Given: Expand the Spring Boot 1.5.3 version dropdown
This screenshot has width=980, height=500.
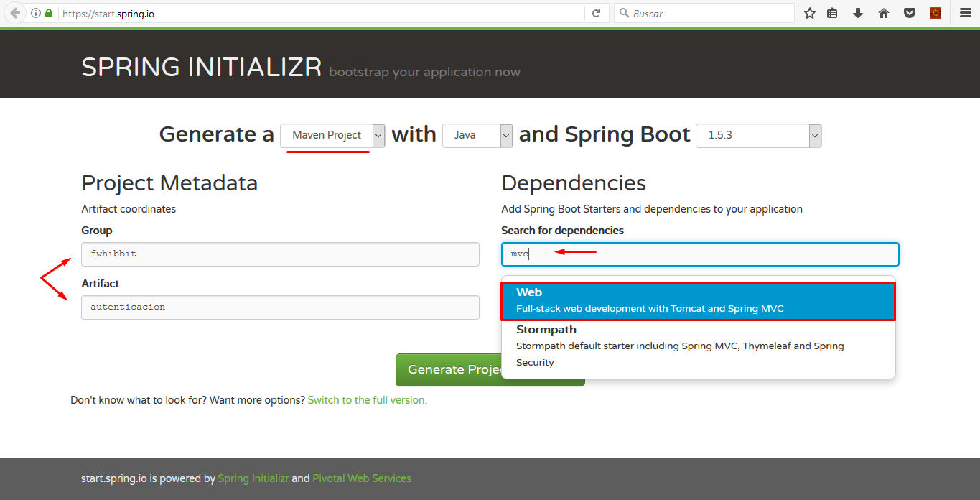Looking at the screenshot, I should tap(758, 135).
